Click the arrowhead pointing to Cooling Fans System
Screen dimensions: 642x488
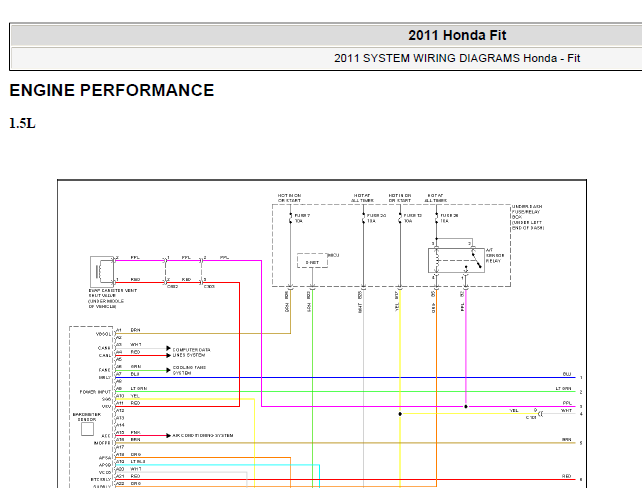pyautogui.click(x=168, y=370)
